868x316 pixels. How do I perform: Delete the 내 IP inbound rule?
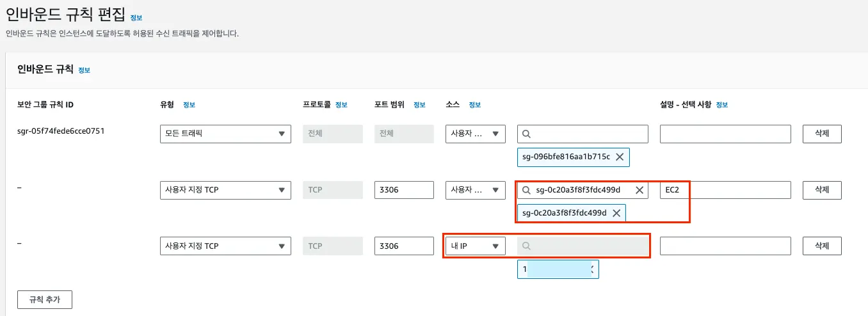(x=821, y=246)
